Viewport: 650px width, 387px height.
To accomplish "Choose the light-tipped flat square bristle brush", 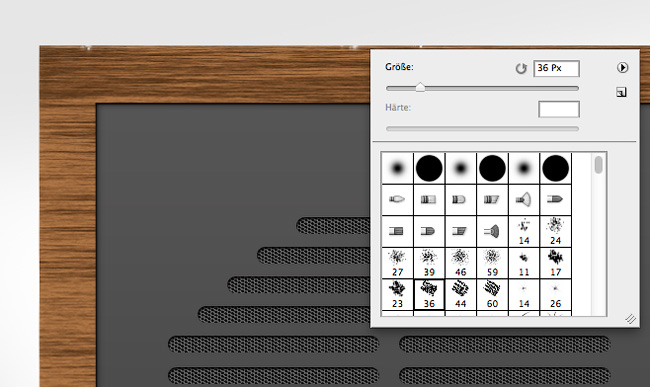I will [x=429, y=200].
